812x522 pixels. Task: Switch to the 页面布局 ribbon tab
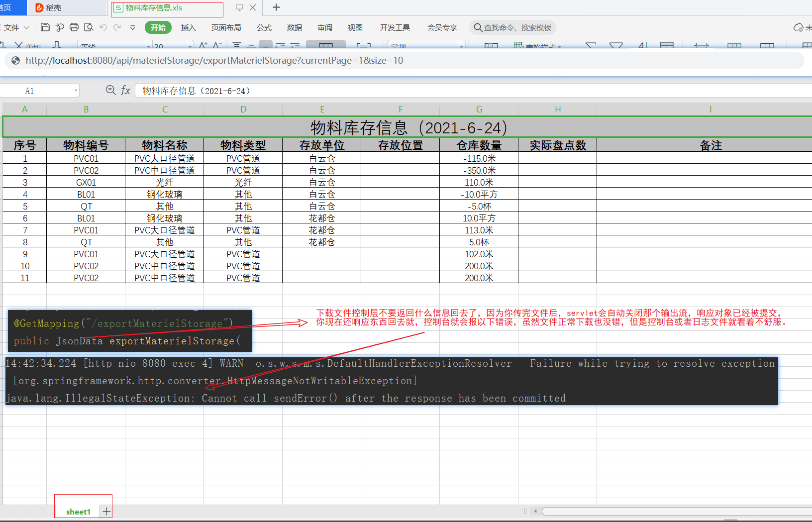pyautogui.click(x=226, y=28)
